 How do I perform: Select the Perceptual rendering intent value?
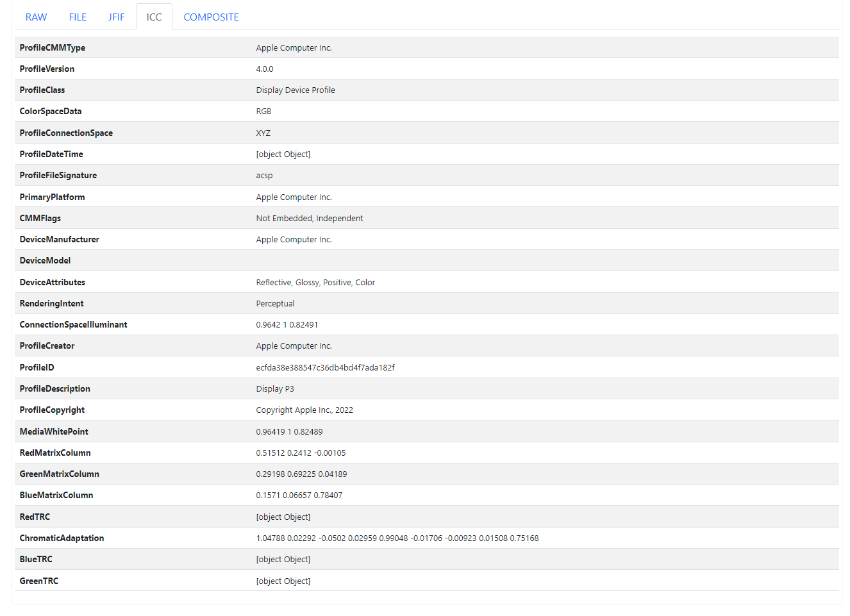[x=276, y=304]
